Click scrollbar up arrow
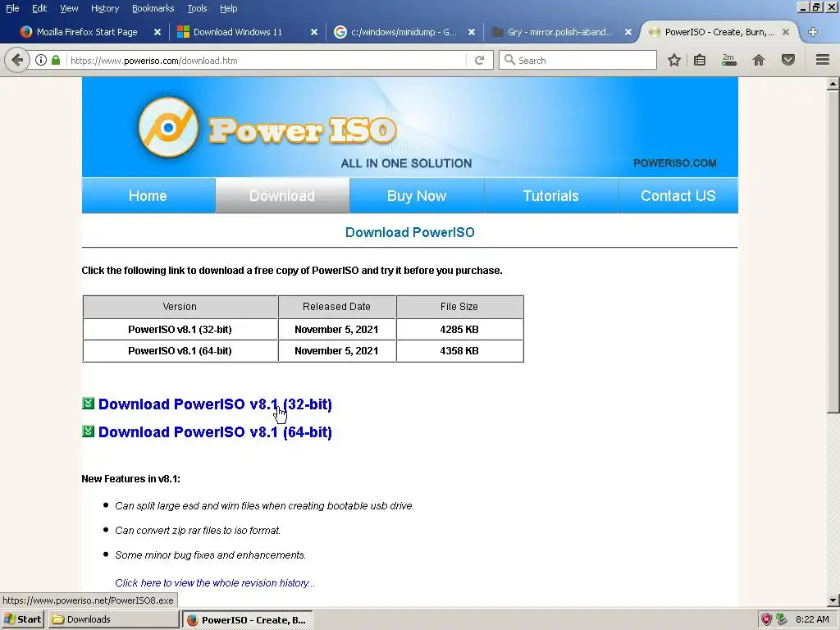 point(833,84)
